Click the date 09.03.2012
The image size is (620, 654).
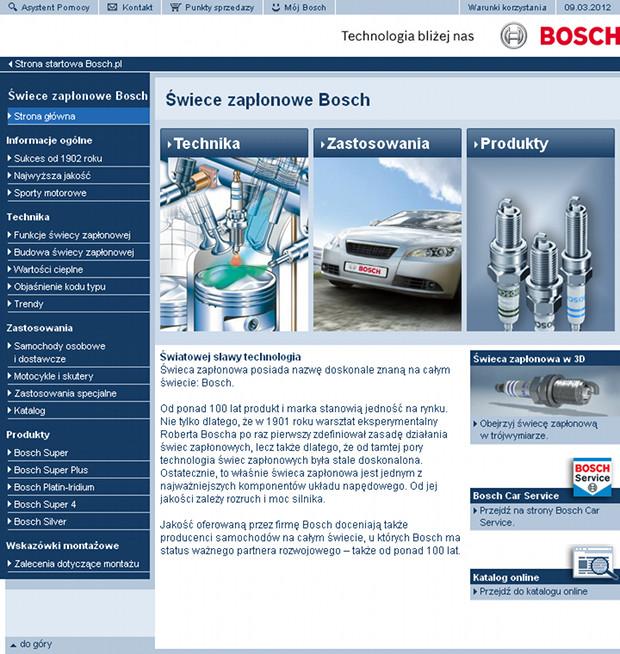587,8
